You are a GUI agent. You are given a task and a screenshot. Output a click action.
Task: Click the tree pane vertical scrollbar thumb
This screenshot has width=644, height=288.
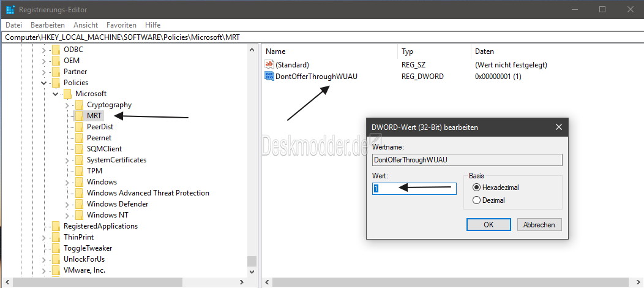pyautogui.click(x=252, y=261)
